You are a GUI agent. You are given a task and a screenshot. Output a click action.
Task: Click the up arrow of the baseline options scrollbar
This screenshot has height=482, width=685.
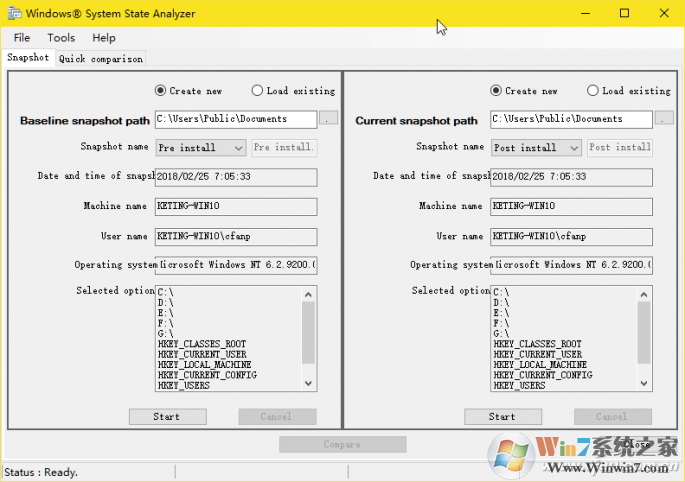pos(308,295)
